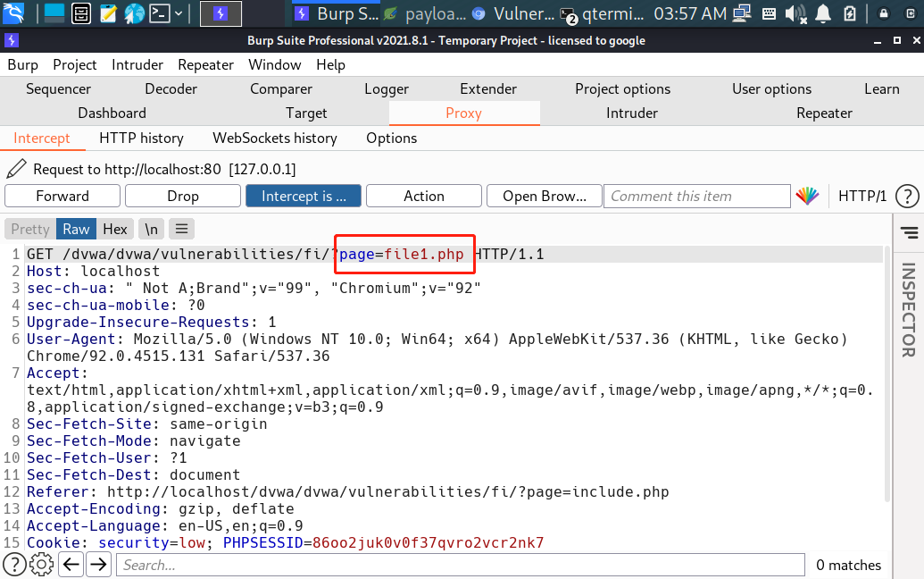This screenshot has height=579, width=924.
Task: Switch to the User options tab
Action: 772,89
